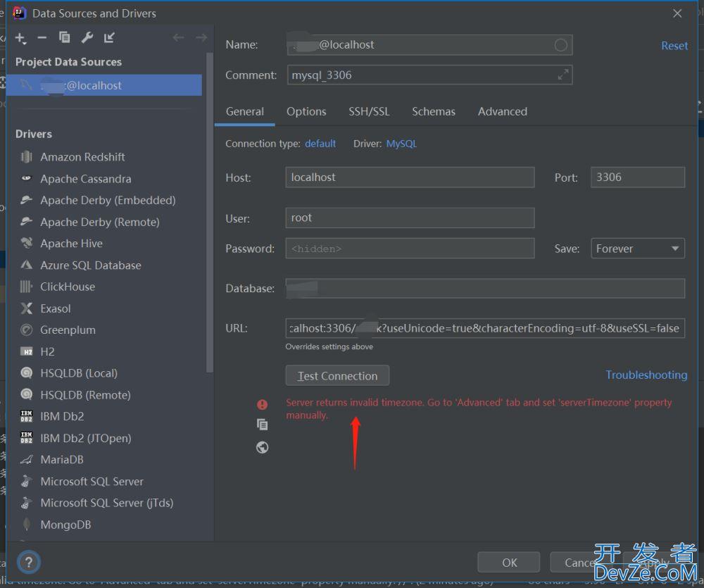Choose Apache Derby (Embedded) driver
The width and height of the screenshot is (704, 588).
[108, 200]
